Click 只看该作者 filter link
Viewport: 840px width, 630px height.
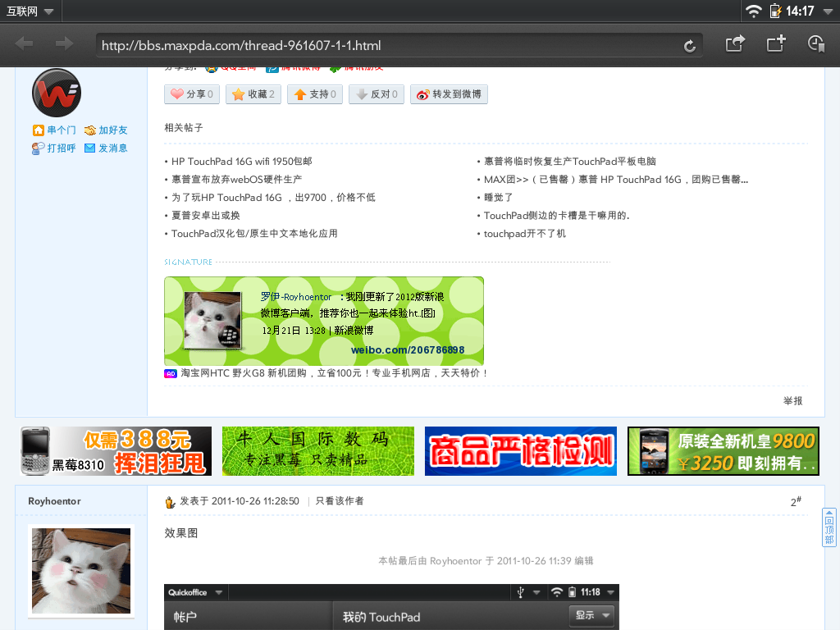(x=340, y=501)
